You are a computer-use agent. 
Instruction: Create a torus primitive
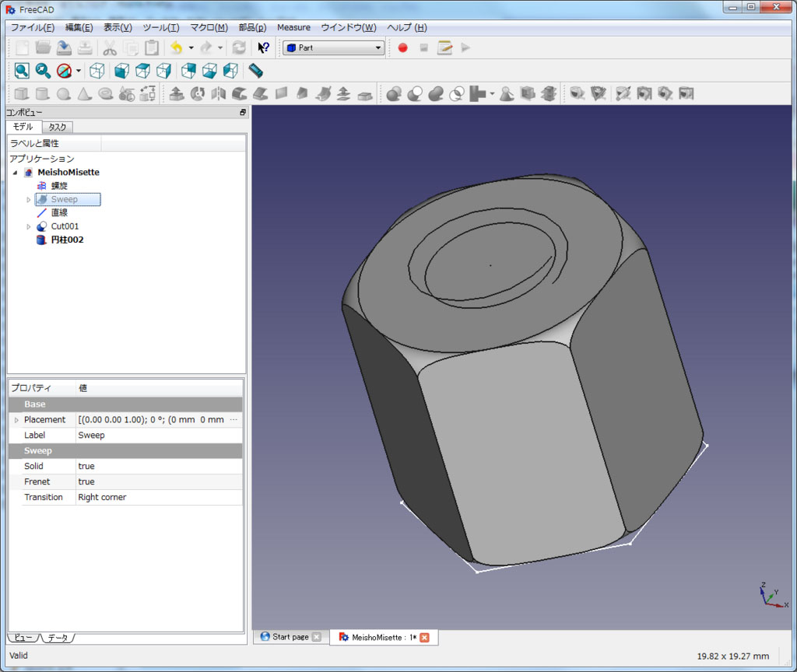(106, 93)
